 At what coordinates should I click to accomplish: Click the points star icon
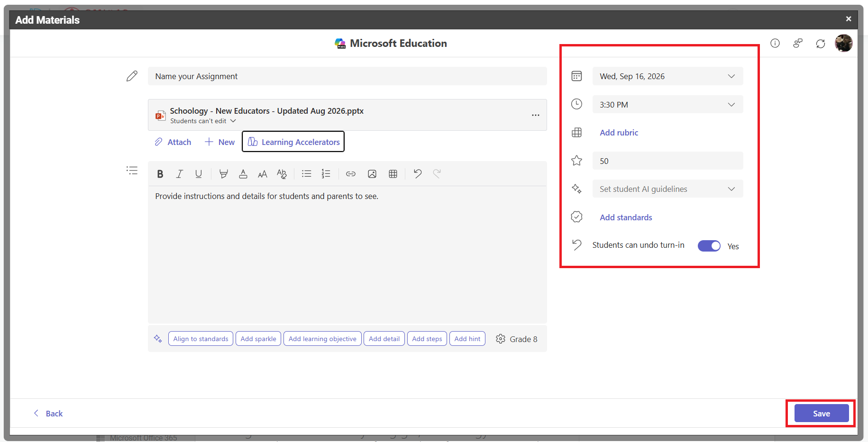576,161
